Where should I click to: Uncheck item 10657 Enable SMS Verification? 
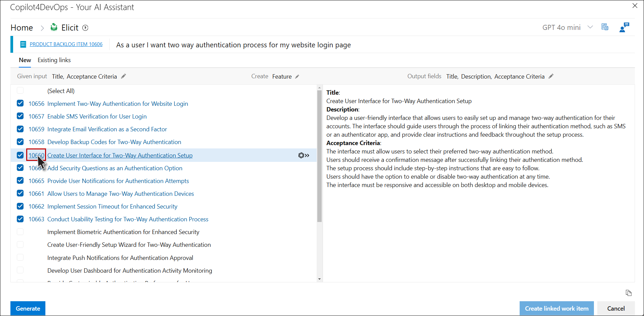(20, 116)
